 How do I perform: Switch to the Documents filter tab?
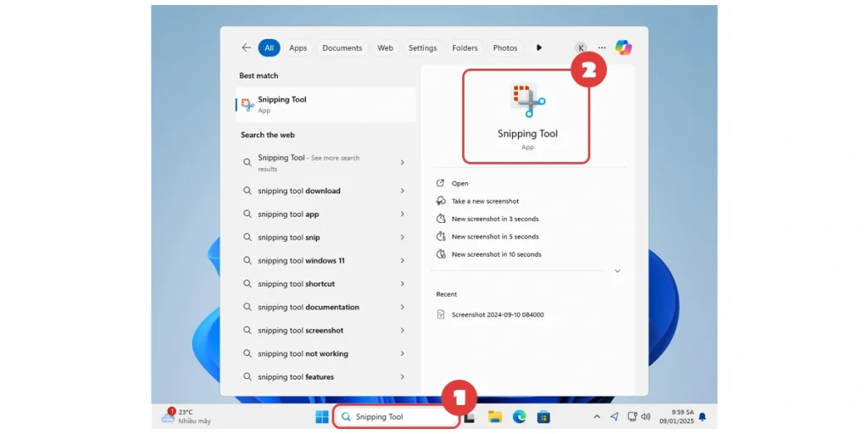point(342,48)
